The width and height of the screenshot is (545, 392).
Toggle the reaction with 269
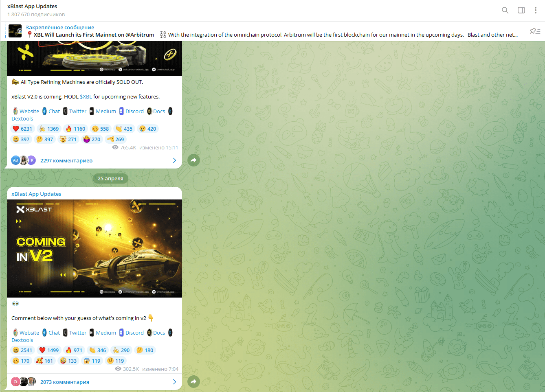[x=116, y=139]
